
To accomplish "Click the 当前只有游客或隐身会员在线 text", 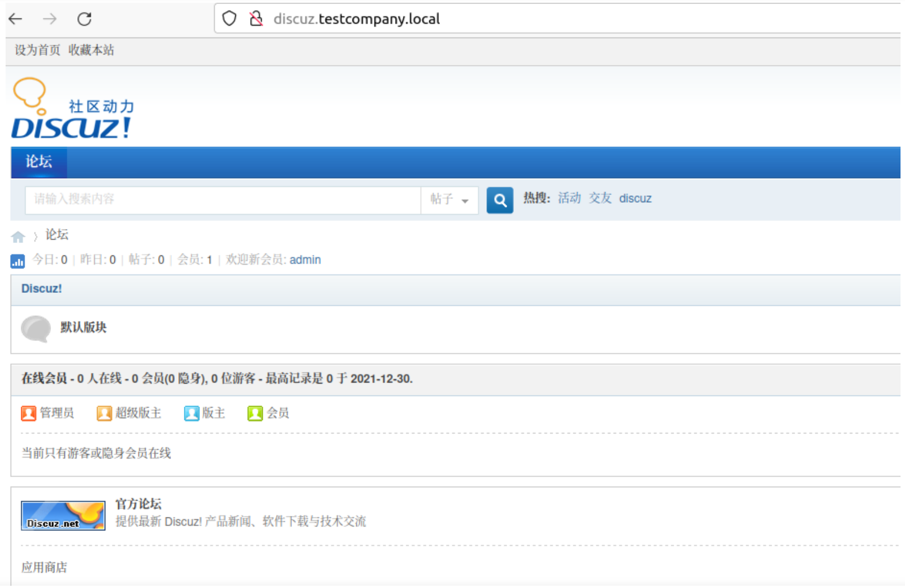I will pos(96,454).
